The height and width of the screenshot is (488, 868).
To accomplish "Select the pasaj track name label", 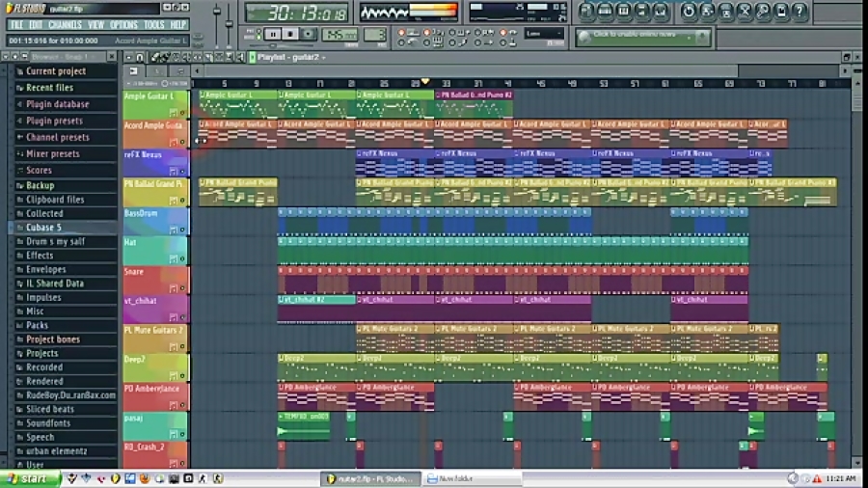I will (133, 419).
